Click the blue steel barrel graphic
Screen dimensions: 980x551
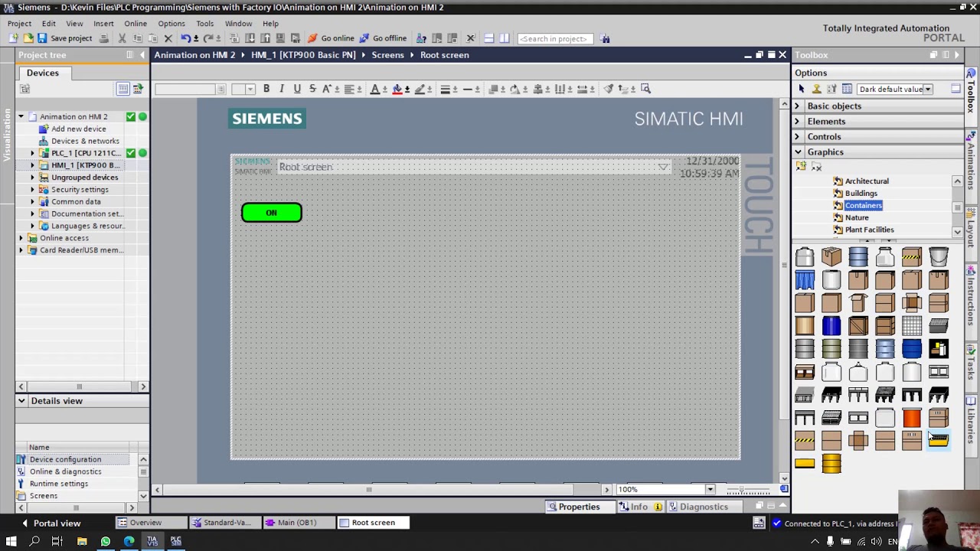click(x=858, y=257)
